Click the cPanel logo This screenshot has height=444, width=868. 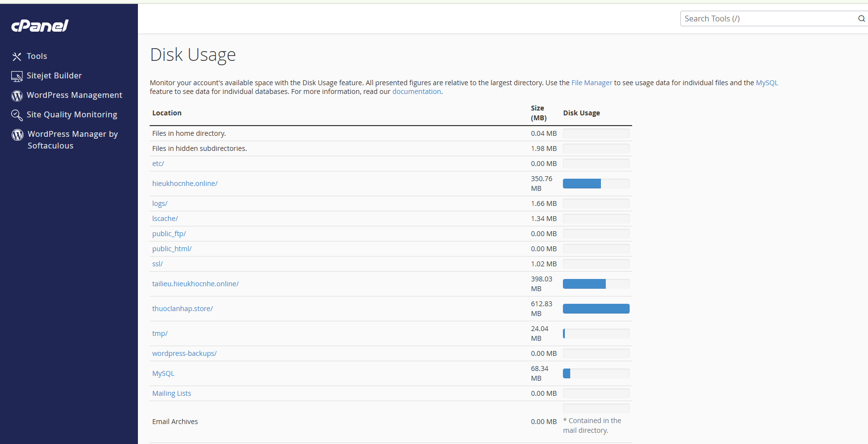[x=40, y=26]
